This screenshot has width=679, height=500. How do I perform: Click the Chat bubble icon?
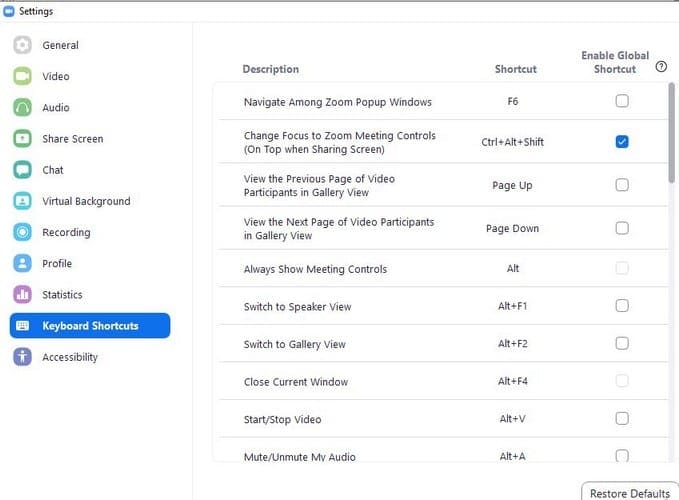click(x=22, y=170)
